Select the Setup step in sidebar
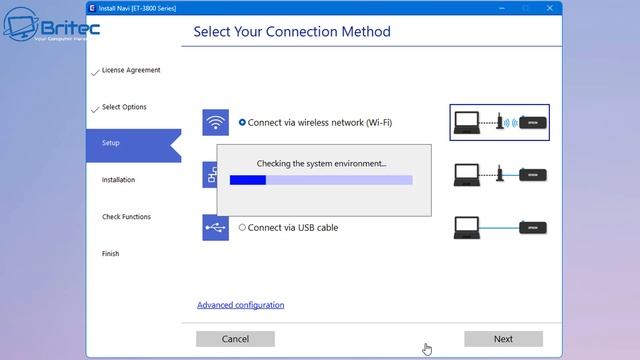 point(133,146)
